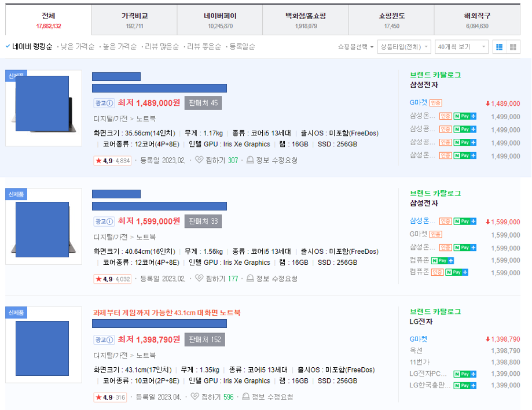Sort by 등록일순
Viewport: 532px width, 410px height.
click(242, 47)
